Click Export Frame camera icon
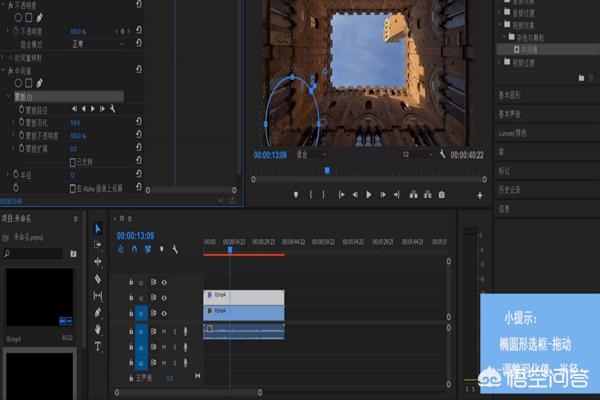The image size is (600, 400). (441, 194)
